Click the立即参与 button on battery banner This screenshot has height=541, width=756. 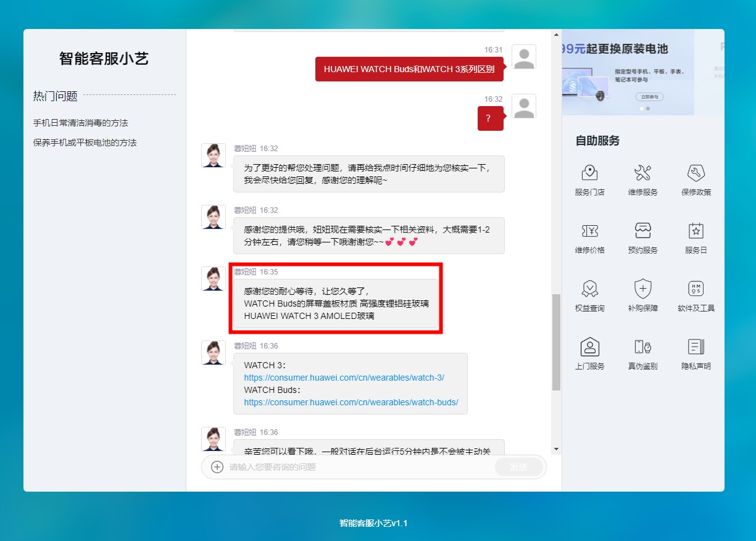[x=650, y=97]
